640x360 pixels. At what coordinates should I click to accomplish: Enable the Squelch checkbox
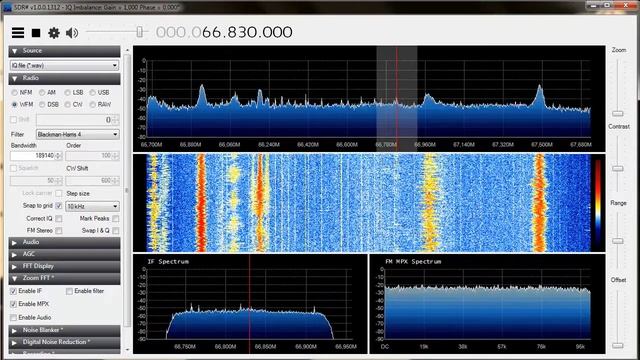coord(14,168)
